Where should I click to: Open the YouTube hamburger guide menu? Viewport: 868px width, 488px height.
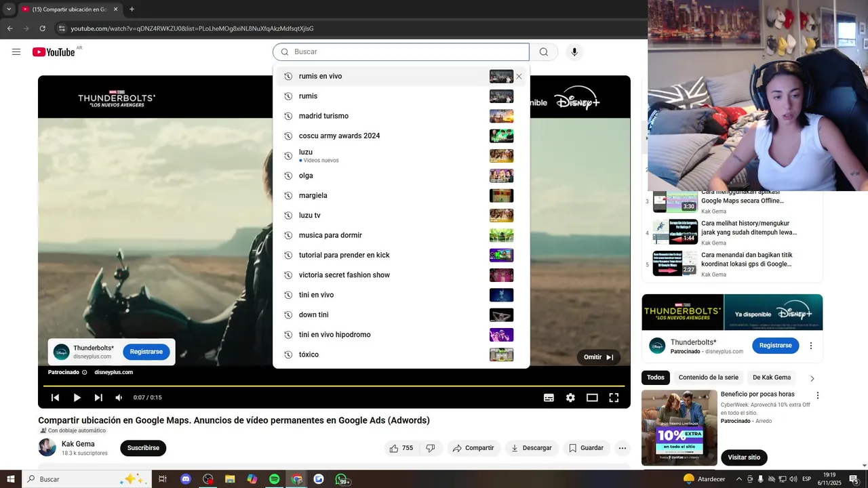click(16, 52)
